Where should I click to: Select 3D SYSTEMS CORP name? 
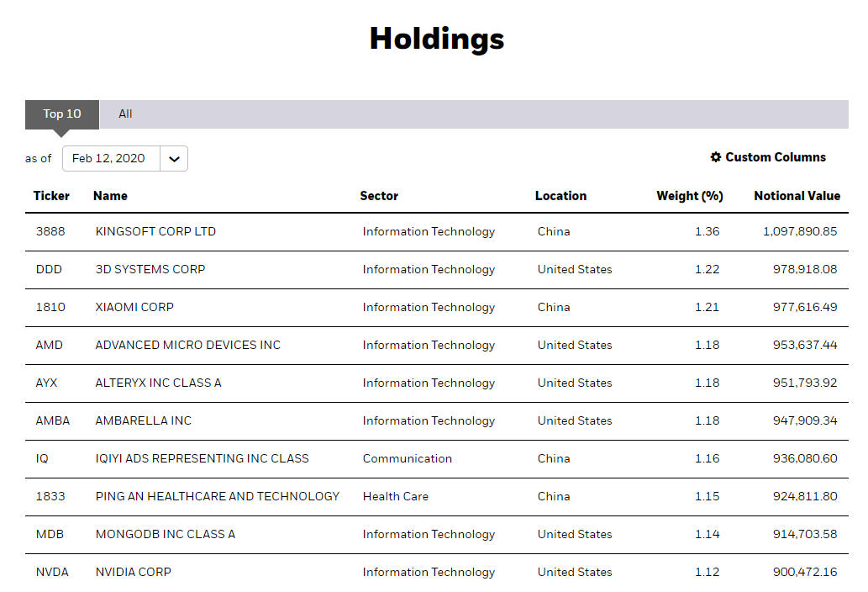[150, 269]
